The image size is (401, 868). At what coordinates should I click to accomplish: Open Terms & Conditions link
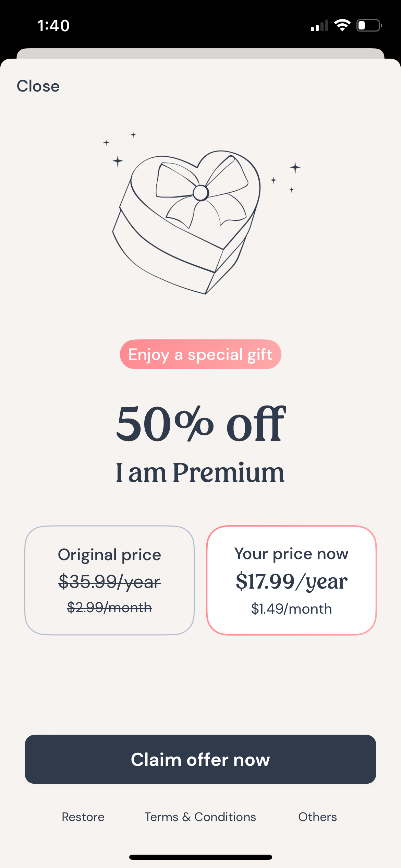(x=200, y=817)
